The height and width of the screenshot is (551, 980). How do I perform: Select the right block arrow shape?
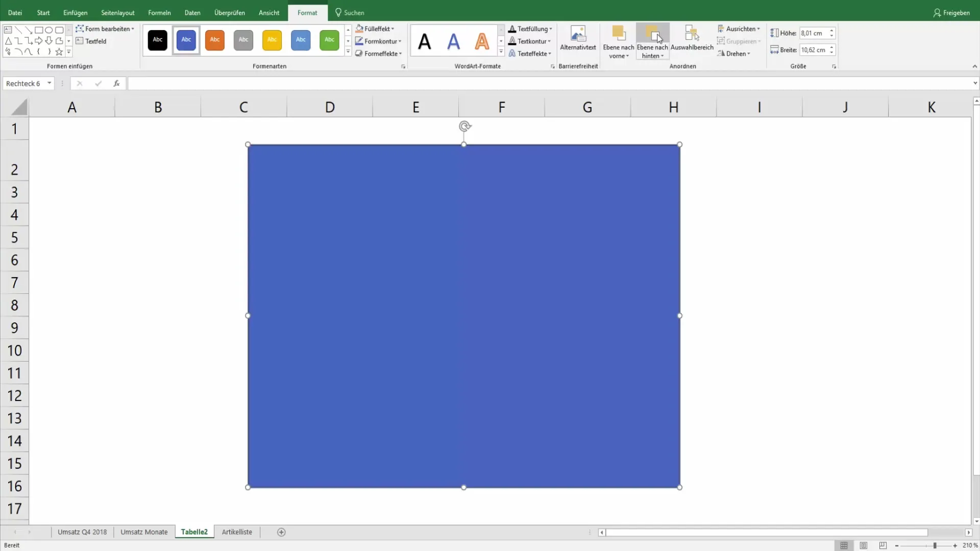click(39, 40)
